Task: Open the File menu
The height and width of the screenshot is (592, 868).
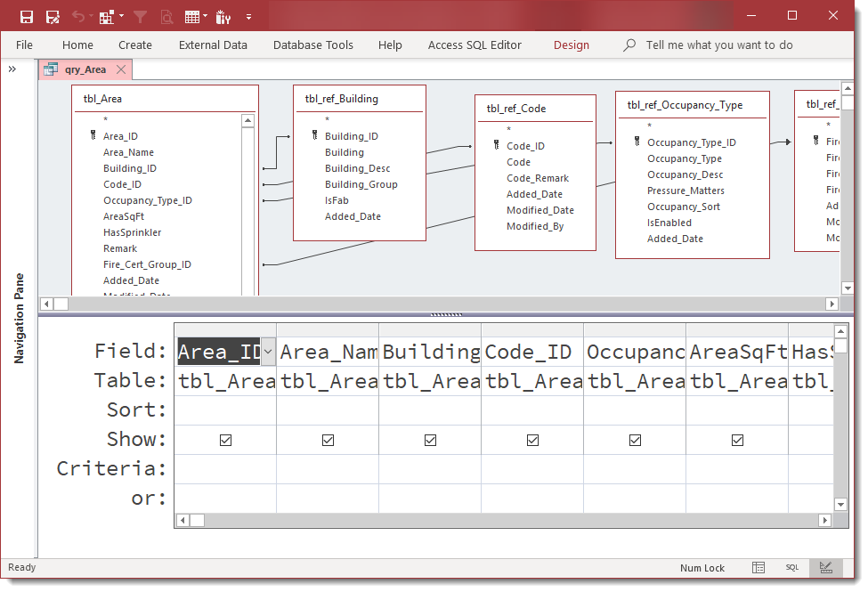Action: 24,45
